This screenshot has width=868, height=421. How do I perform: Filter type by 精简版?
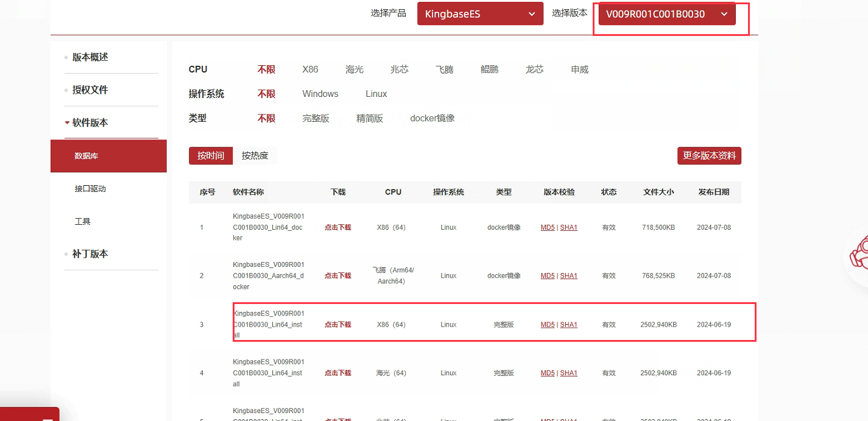370,118
